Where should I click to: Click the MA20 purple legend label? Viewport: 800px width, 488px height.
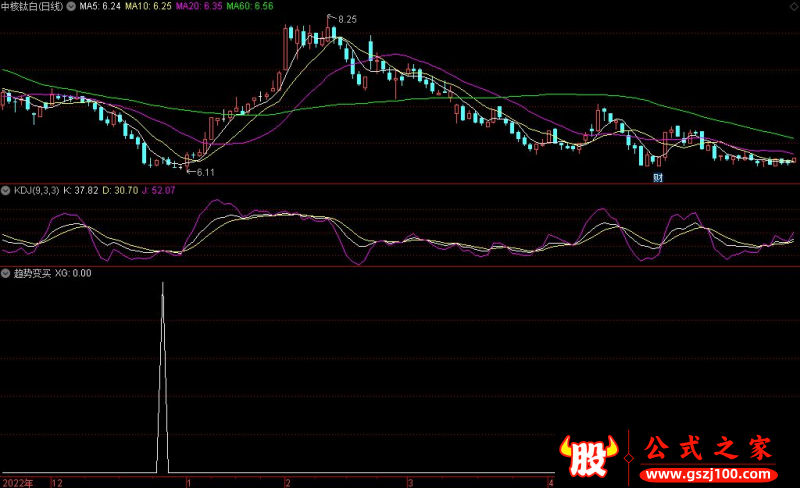click(199, 6)
